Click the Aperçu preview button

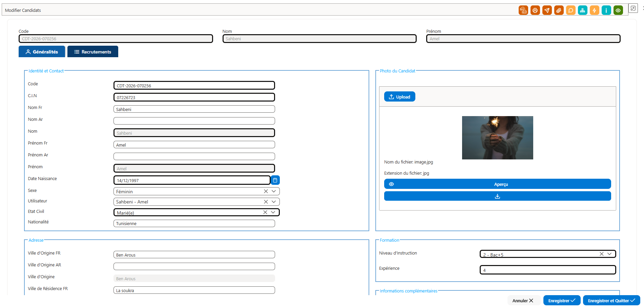click(497, 184)
